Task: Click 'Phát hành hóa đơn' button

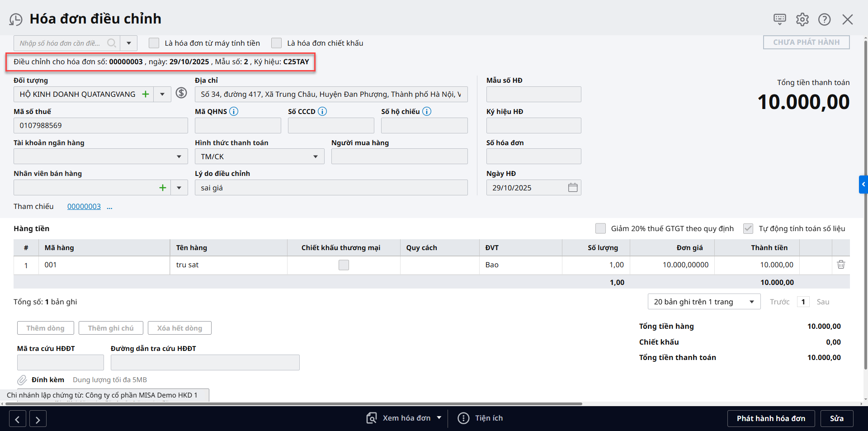Action: click(x=770, y=418)
